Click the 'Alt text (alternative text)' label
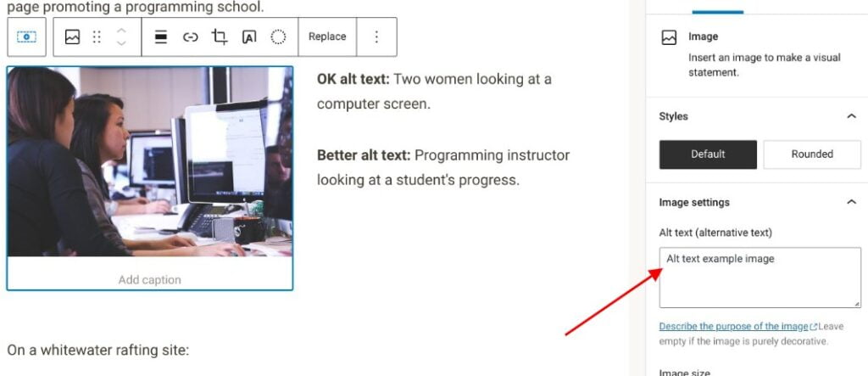Viewport: 868px width, 376px height. (715, 233)
